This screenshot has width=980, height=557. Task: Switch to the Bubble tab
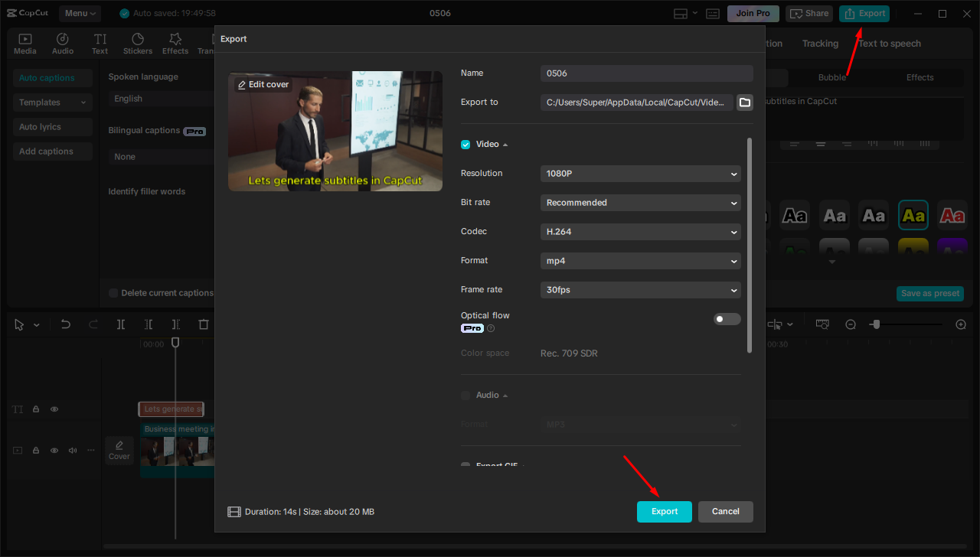point(831,77)
